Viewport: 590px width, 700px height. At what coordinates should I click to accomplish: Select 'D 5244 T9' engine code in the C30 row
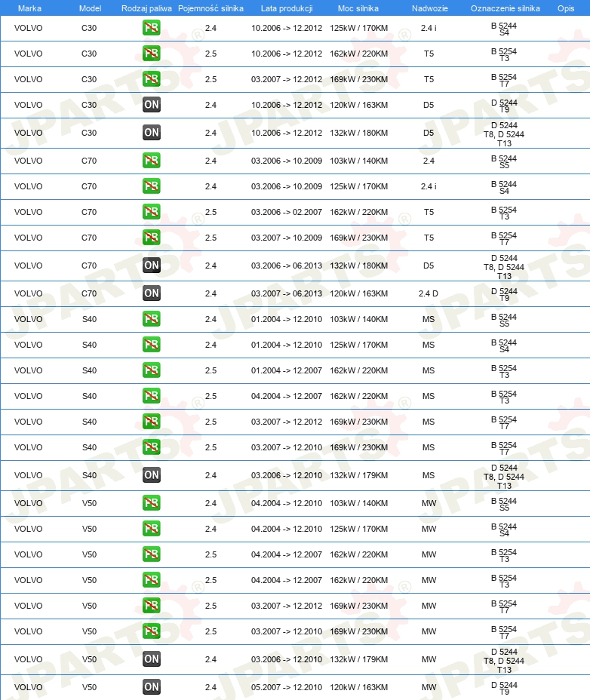pos(504,106)
